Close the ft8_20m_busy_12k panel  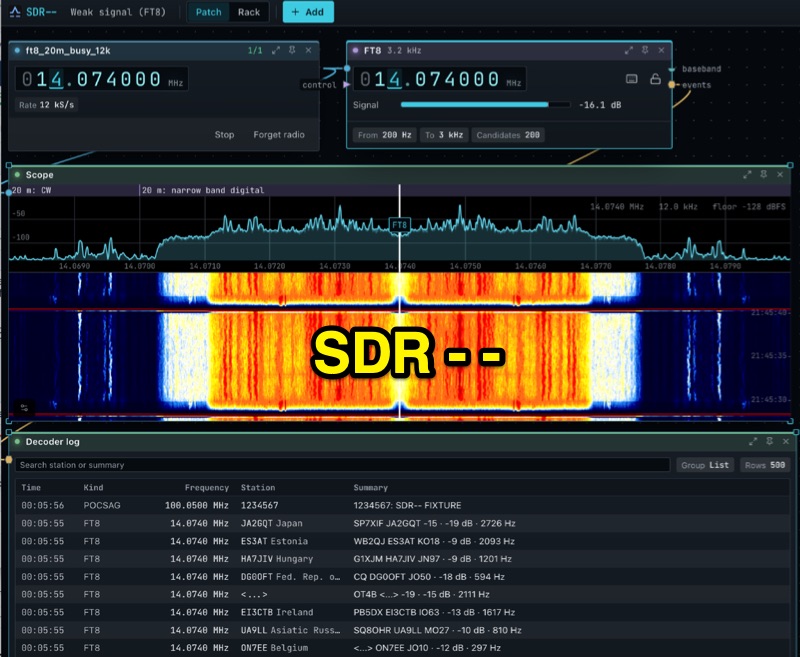click(309, 50)
